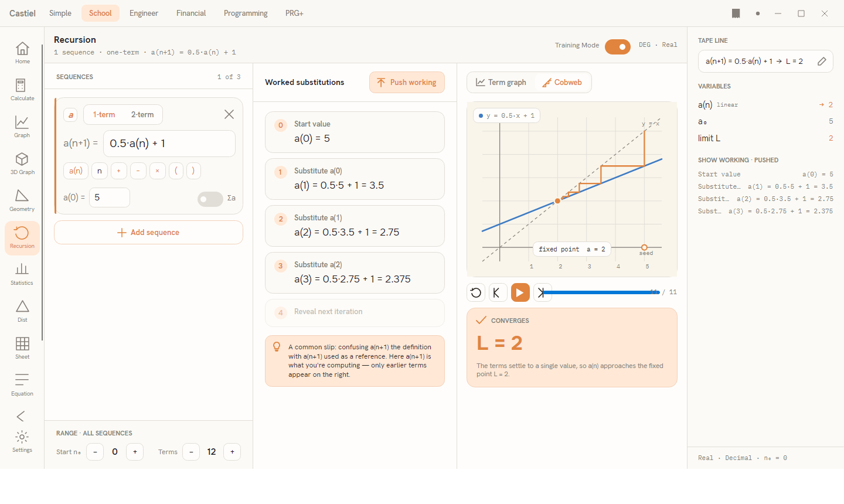Open the 3D Graph cube icon
This screenshot has width=844, height=504.
22,164
